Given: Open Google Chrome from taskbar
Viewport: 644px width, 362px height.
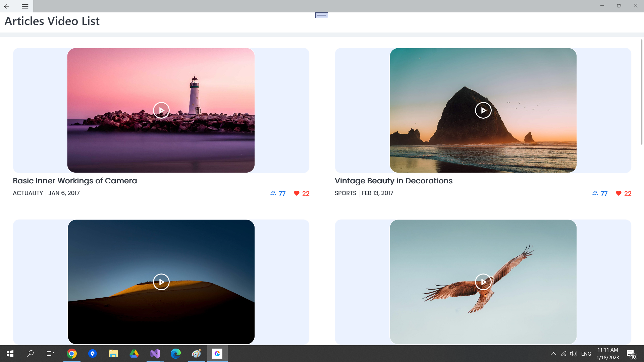Looking at the screenshot, I should tap(72, 354).
